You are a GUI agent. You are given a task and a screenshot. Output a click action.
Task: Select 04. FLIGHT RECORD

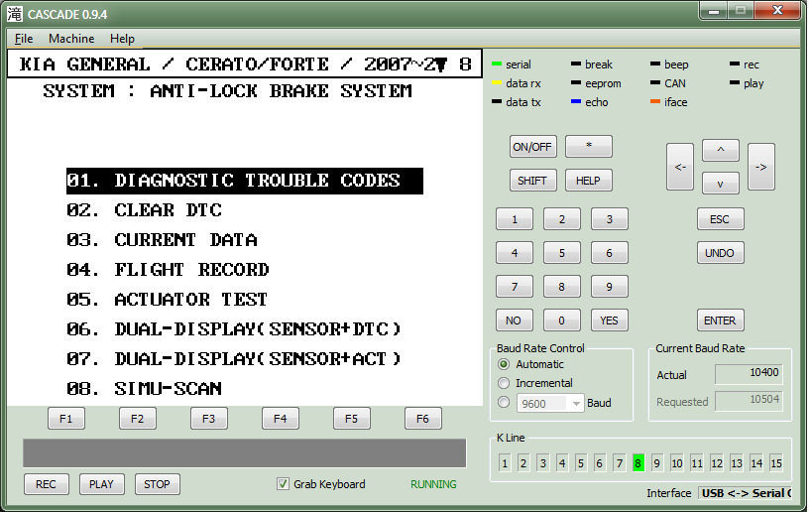[168, 270]
